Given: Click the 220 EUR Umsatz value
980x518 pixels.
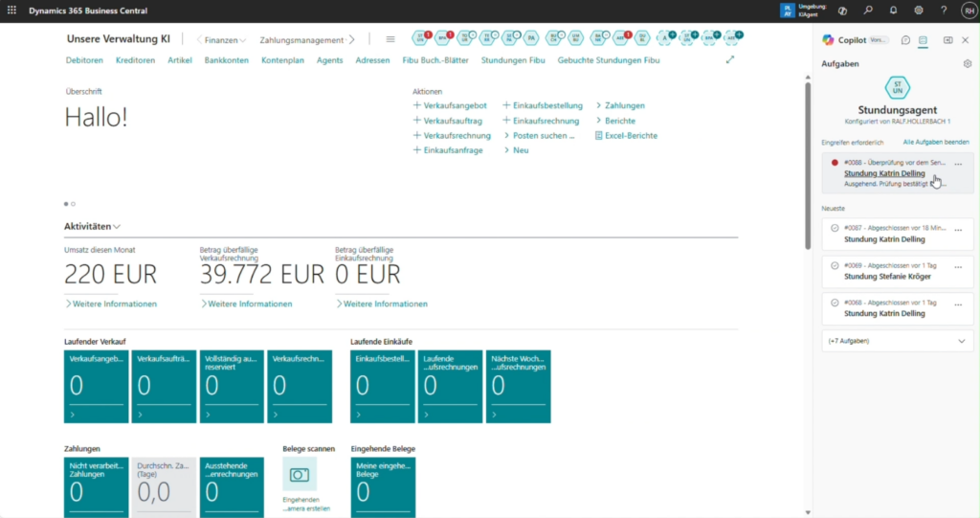Looking at the screenshot, I should 111,274.
